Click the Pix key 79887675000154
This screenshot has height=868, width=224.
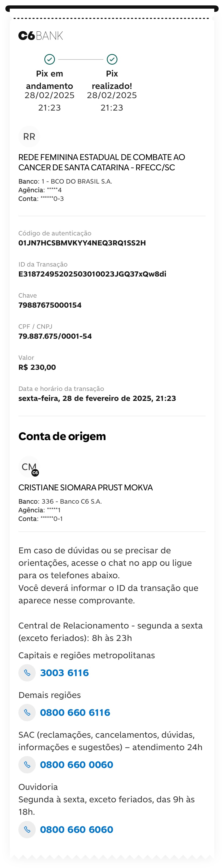[x=50, y=305]
